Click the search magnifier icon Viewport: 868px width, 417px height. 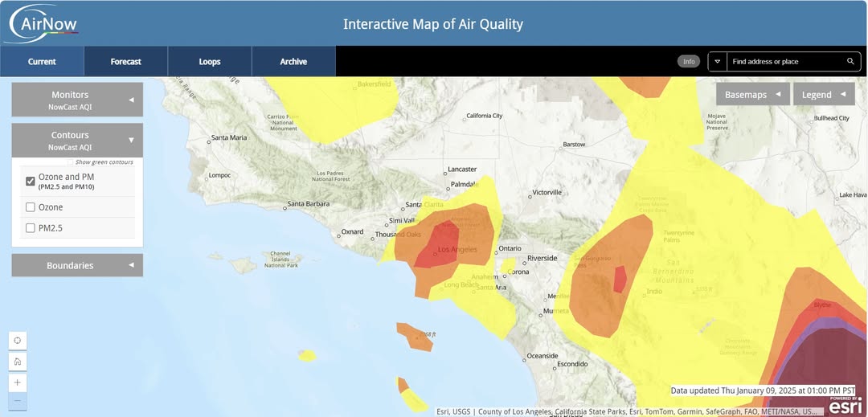[850, 62]
